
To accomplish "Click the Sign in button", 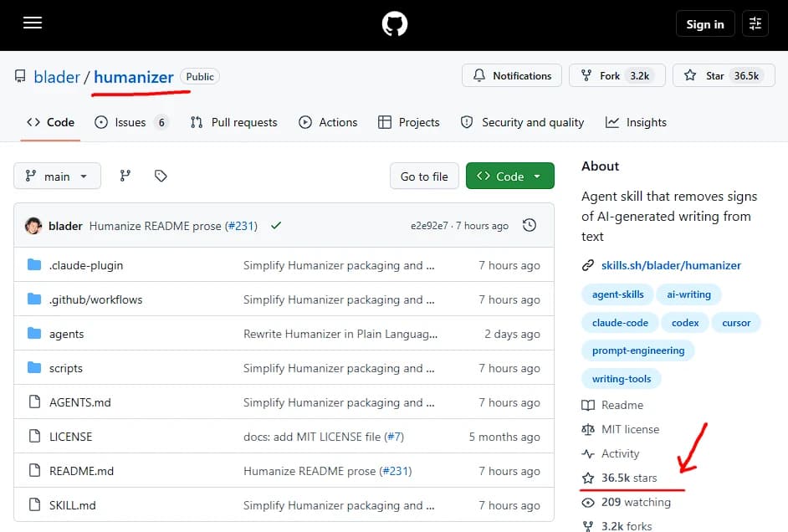I will [705, 24].
